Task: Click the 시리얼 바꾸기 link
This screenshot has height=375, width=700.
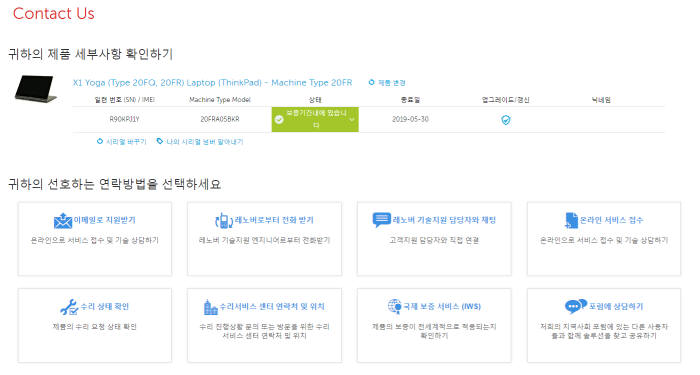Action: point(126,142)
